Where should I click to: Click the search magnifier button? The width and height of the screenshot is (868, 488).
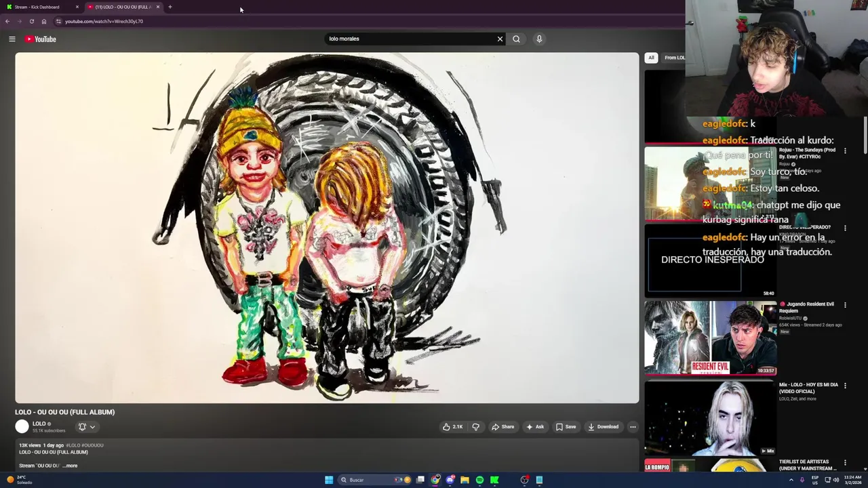517,39
